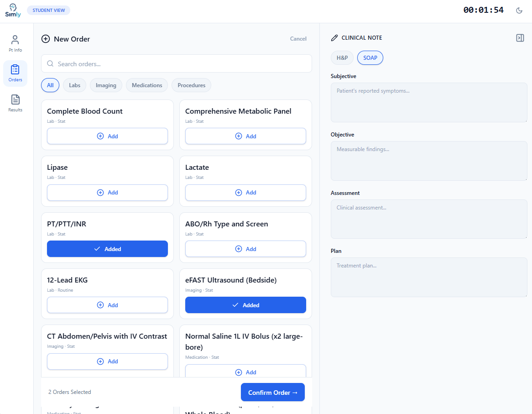The width and height of the screenshot is (532, 414).
Task: Filter orders by Imaging
Action: (106, 85)
